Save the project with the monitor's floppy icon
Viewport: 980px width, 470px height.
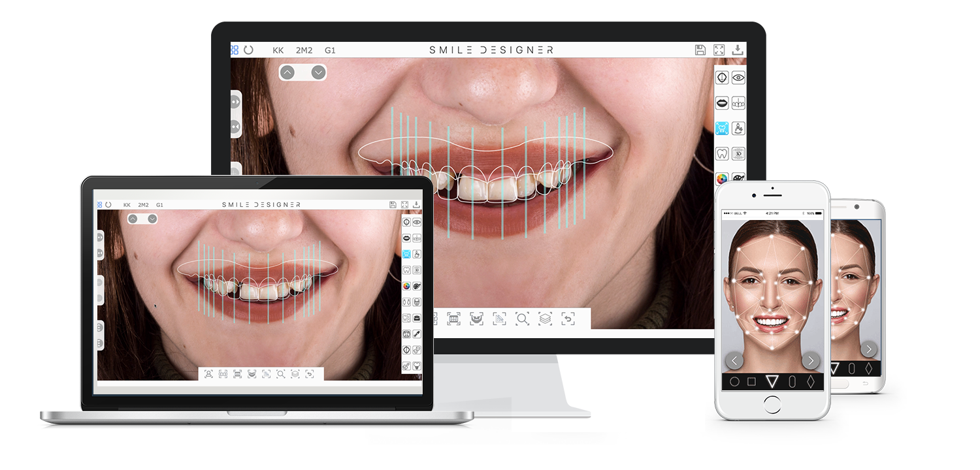(x=700, y=50)
